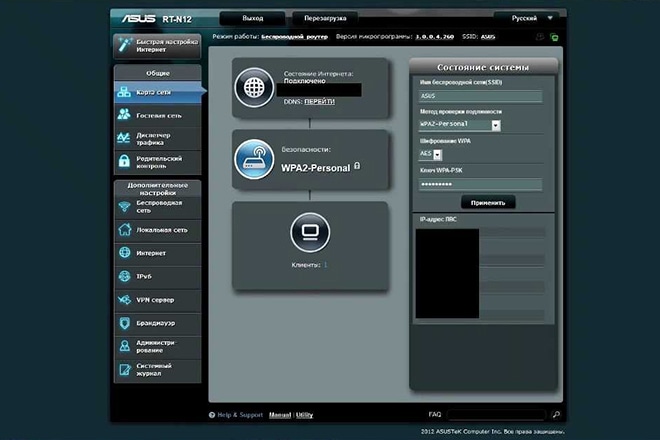Click the wireless SSID name input field
The height and width of the screenshot is (440, 660).
tap(479, 97)
